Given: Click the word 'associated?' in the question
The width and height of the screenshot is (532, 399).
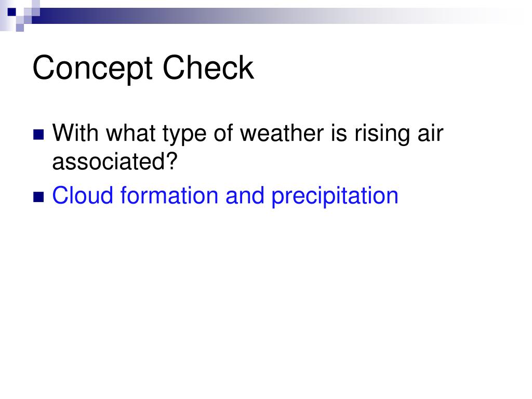Looking at the screenshot, I should [x=115, y=161].
